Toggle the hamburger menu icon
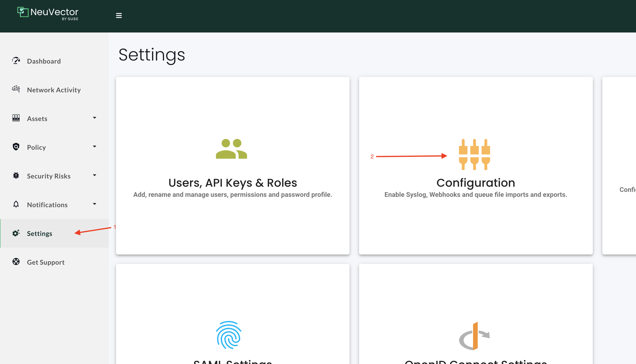The width and height of the screenshot is (636, 364). coord(119,16)
